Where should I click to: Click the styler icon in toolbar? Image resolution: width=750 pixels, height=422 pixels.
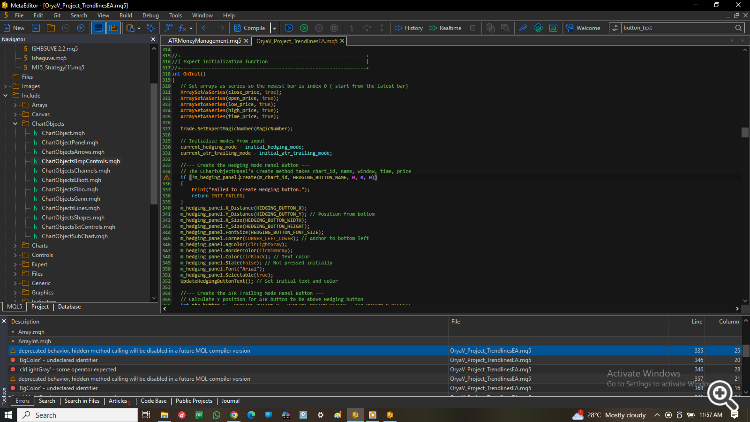[168, 28]
